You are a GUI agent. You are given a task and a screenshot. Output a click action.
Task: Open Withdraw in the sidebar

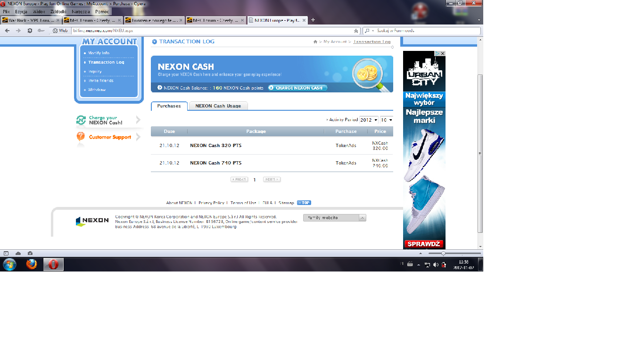pos(97,90)
